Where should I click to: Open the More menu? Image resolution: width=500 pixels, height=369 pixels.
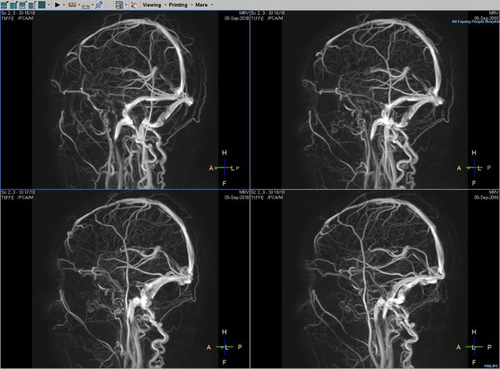coord(201,5)
